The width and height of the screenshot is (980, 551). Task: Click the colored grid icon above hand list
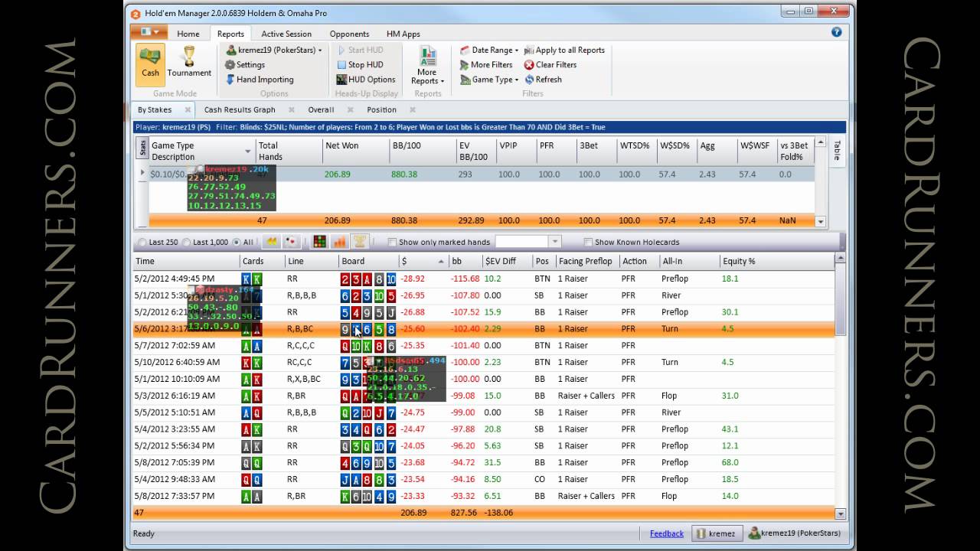320,242
